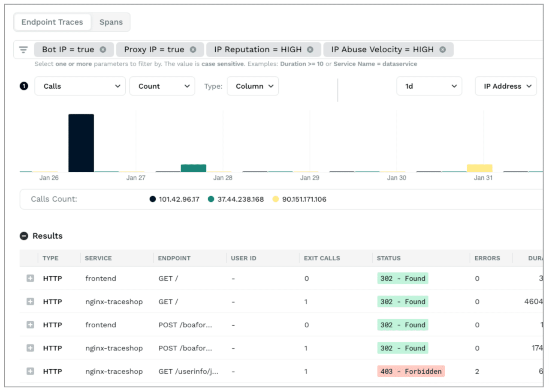Toggle 37.44.238.168 legend series
The height and width of the screenshot is (392, 549).
(236, 199)
